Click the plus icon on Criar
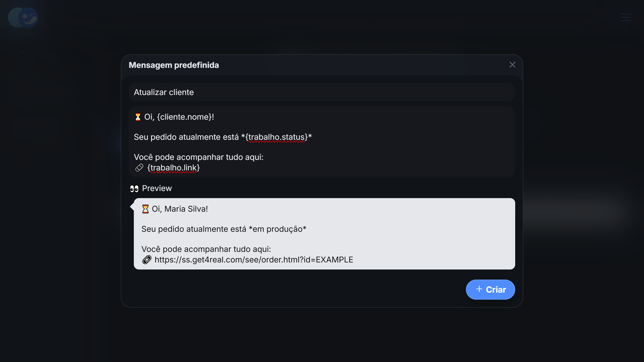The width and height of the screenshot is (644, 362). (x=479, y=289)
